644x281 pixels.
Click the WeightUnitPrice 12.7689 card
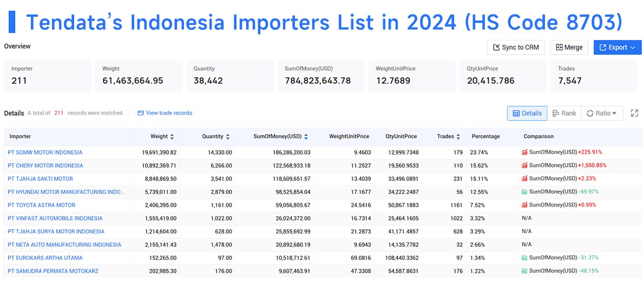[x=412, y=76]
